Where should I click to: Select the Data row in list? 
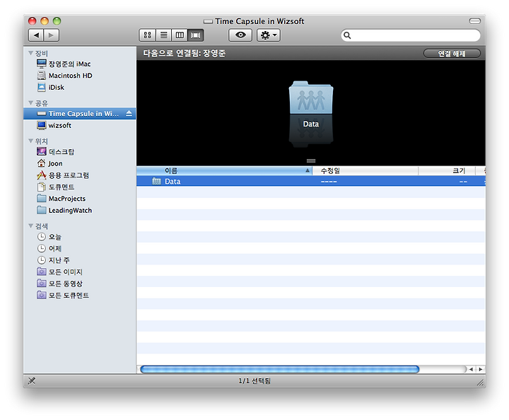(x=311, y=182)
